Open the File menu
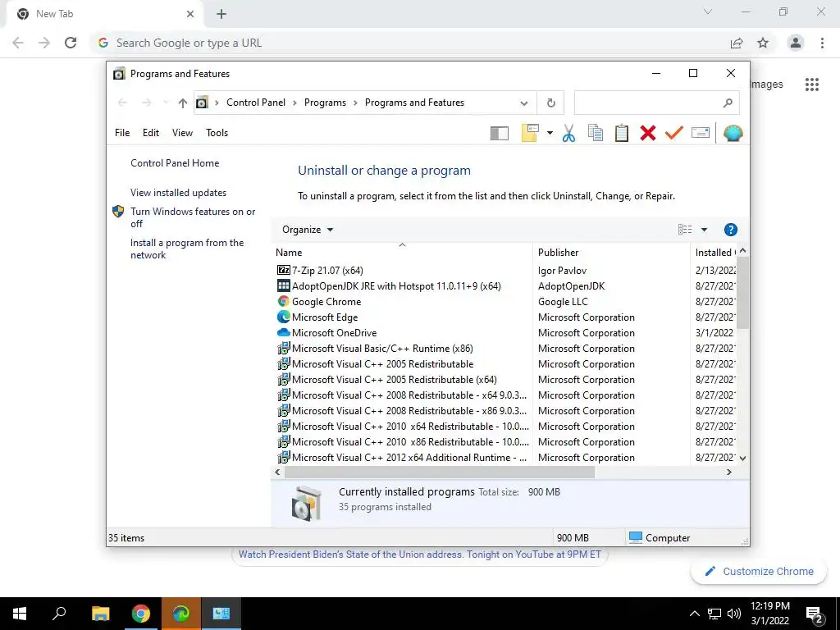 (x=122, y=133)
